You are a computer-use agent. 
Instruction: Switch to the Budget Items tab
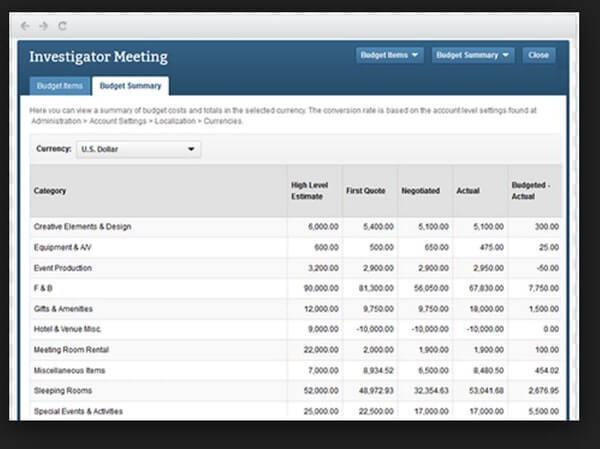59,86
